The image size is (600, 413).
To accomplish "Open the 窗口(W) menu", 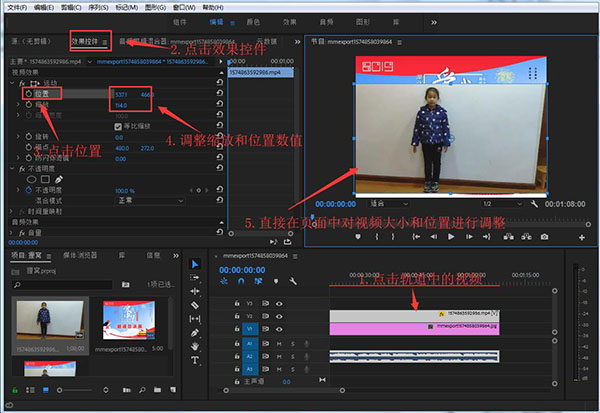I will (184, 7).
